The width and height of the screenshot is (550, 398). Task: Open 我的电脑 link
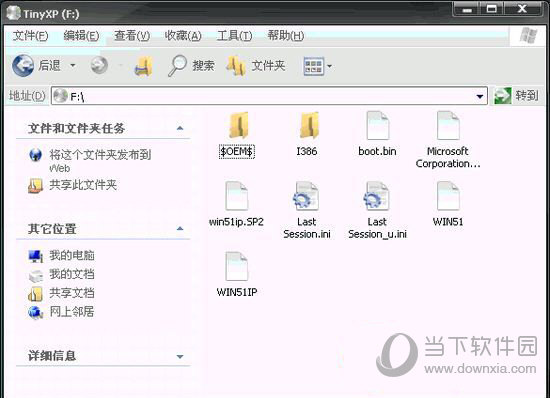pyautogui.click(x=72, y=255)
